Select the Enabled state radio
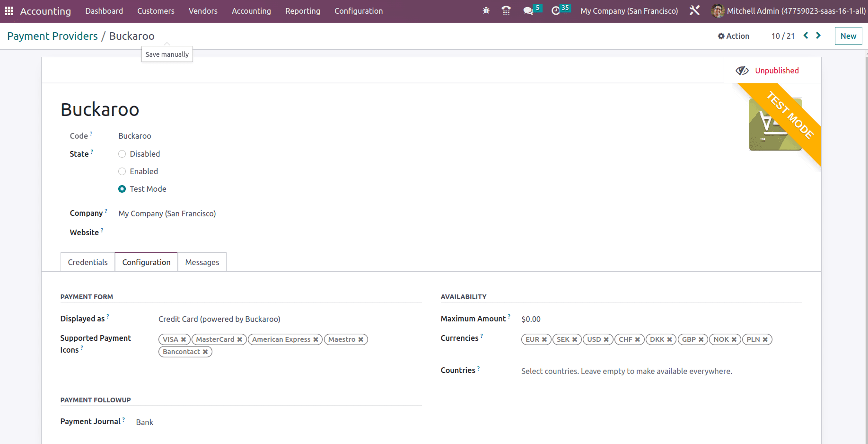The width and height of the screenshot is (868, 444). 122,171
